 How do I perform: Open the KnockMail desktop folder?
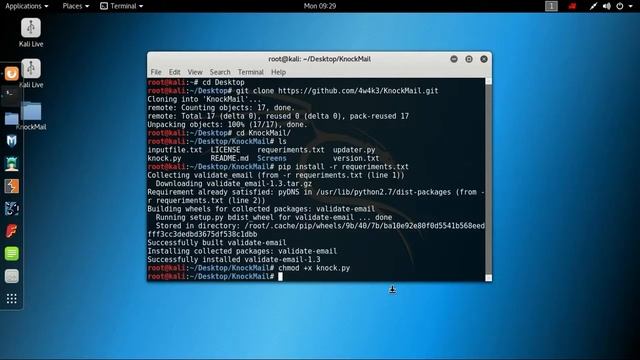[31, 116]
